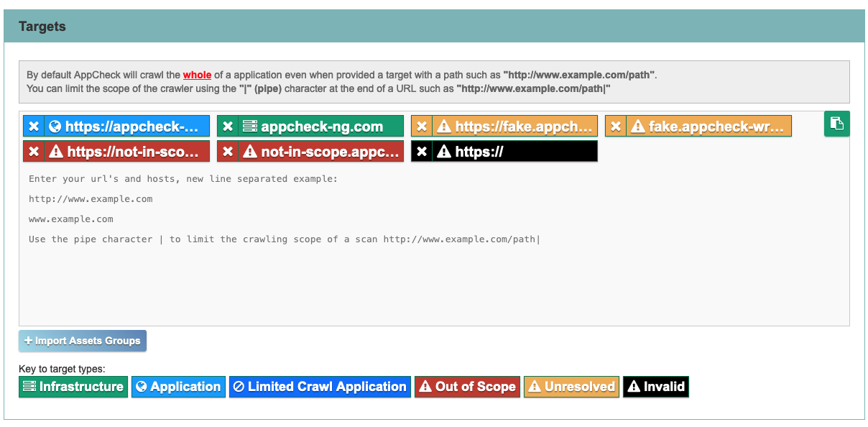Remove the not-in-scope.appc... target
The height and width of the screenshot is (427, 868).
227,152
